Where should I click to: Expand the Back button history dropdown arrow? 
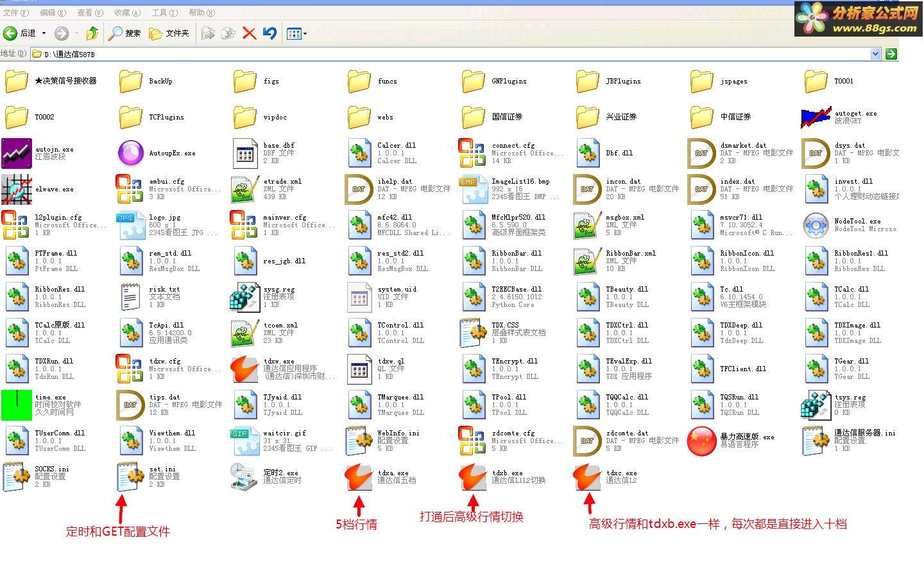pos(44,33)
